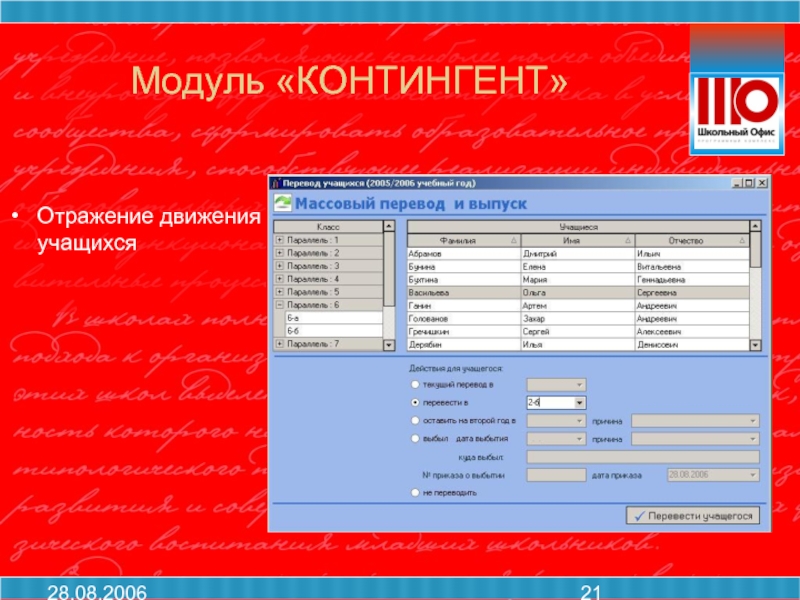The image size is (800, 600).
Task: Click sort triangle in Фамилия column header
Action: point(514,240)
